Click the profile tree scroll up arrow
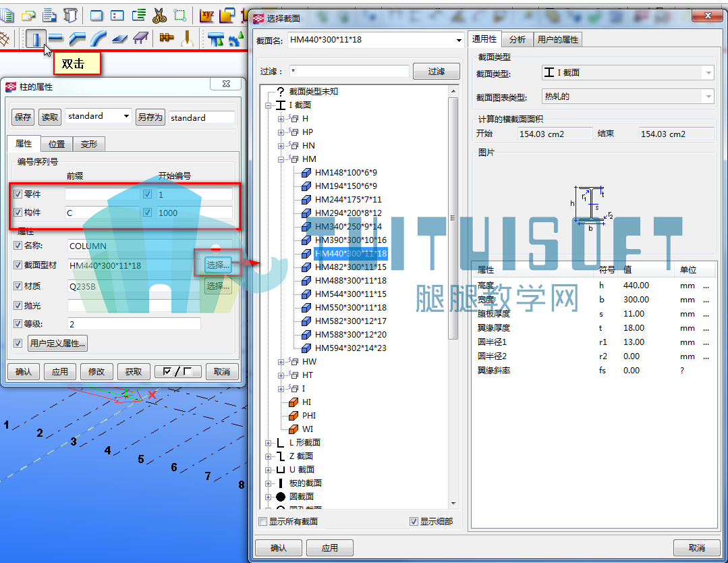This screenshot has height=563, width=728. (453, 92)
